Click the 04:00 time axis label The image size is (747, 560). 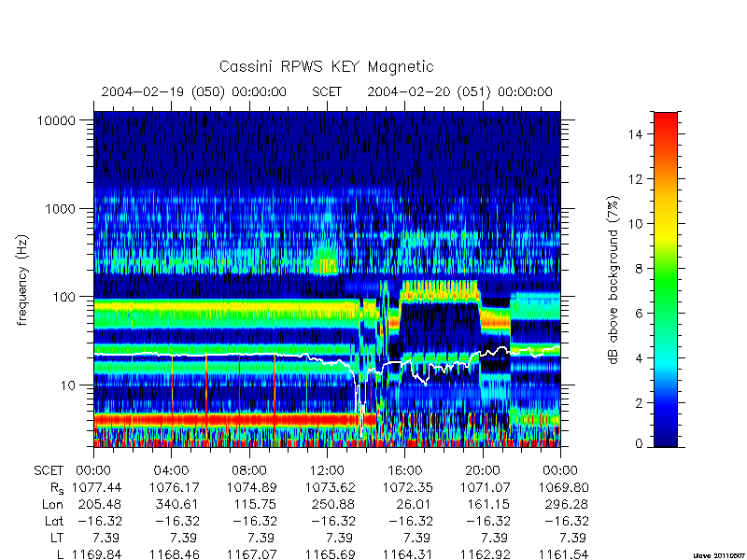coord(172,471)
